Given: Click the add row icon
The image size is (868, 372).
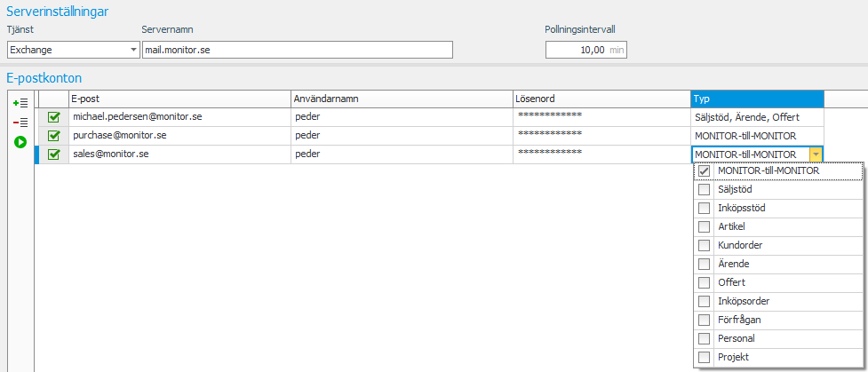Looking at the screenshot, I should [20, 104].
